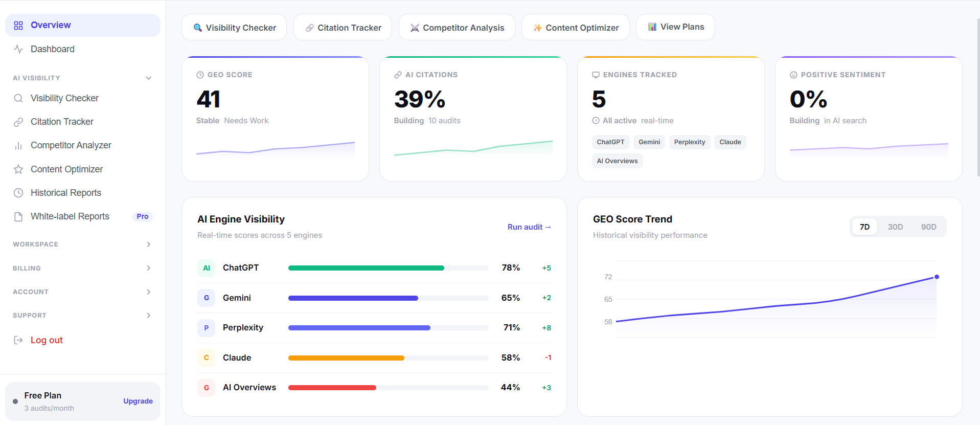Click the Run audit link
980x425 pixels.
coord(529,227)
